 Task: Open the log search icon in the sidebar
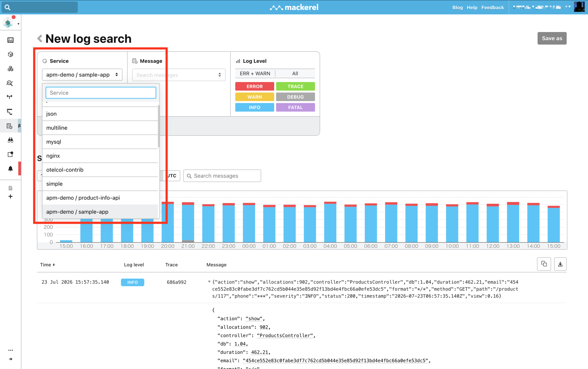pos(10,126)
